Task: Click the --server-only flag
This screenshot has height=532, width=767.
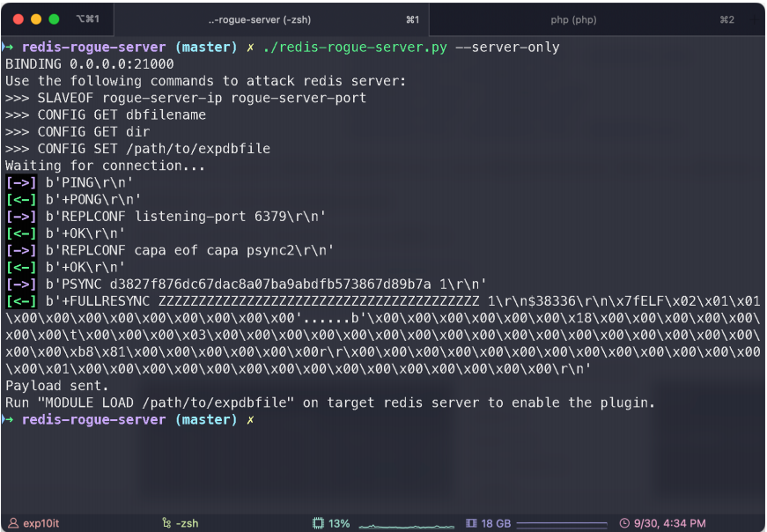Action: pyautogui.click(x=508, y=48)
